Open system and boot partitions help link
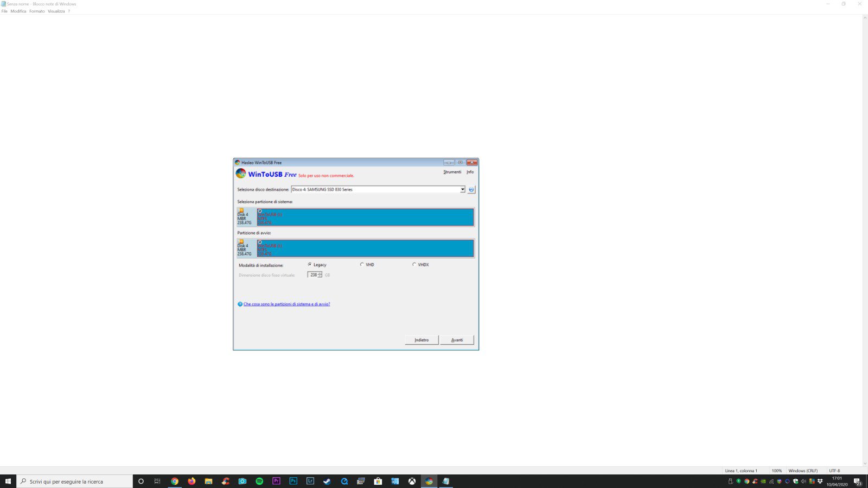 [x=286, y=304]
